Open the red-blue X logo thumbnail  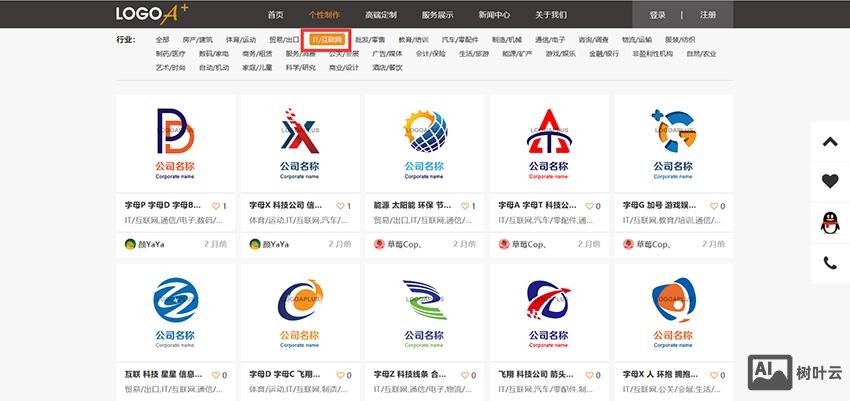(x=300, y=143)
